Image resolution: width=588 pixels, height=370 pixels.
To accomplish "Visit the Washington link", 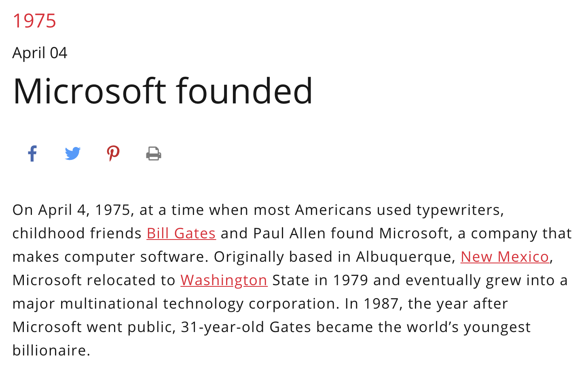I will click(x=224, y=280).
